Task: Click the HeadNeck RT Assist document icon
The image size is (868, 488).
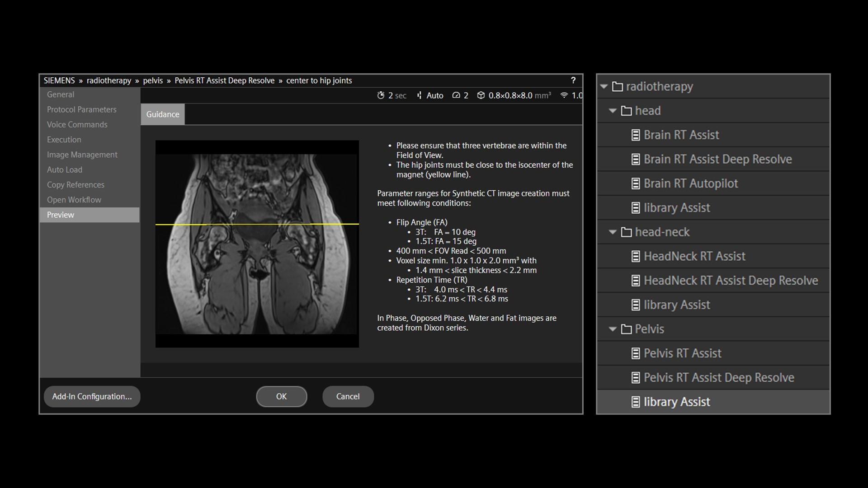Action: point(636,257)
